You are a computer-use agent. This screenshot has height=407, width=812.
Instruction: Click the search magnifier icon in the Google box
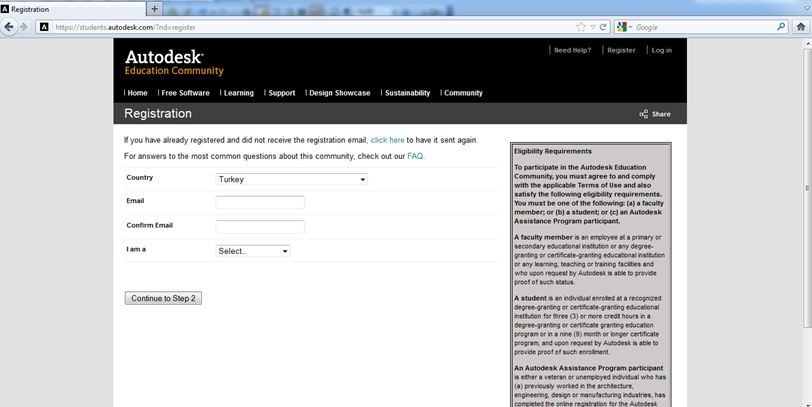pos(781,26)
